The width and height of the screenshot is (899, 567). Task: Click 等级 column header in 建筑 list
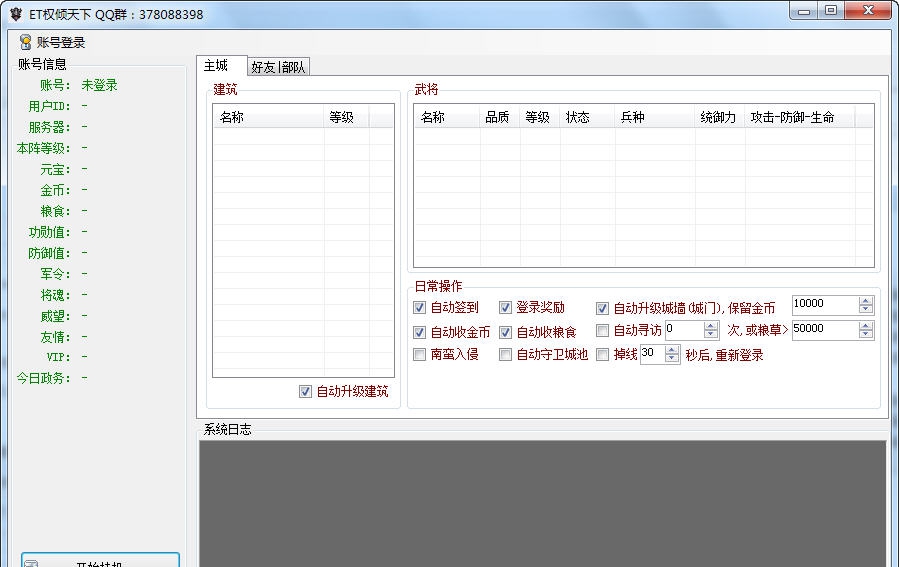tap(346, 117)
